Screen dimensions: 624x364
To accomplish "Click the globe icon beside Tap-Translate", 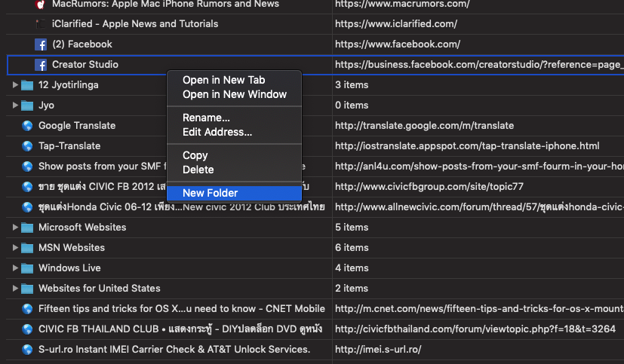I will (27, 146).
